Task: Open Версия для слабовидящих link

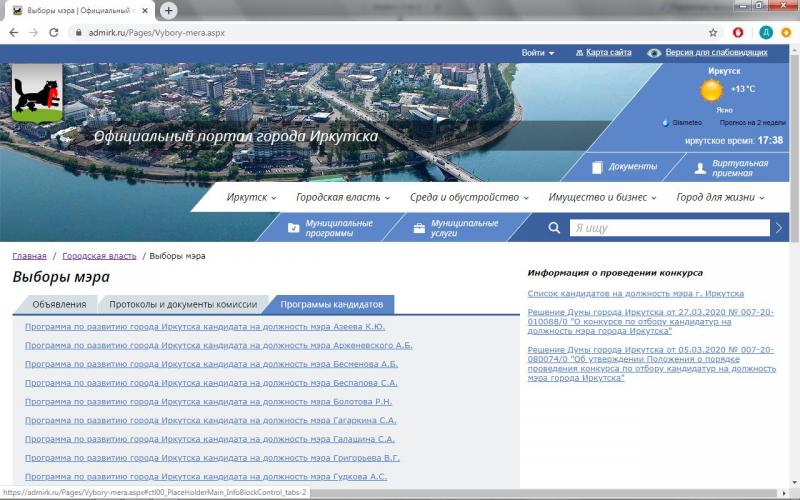Action: pyautogui.click(x=716, y=53)
